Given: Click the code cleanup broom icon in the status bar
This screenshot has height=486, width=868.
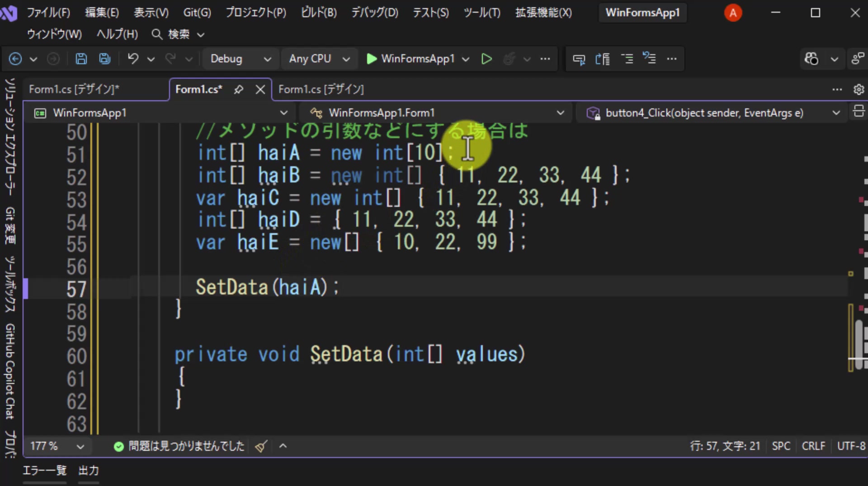Looking at the screenshot, I should (x=261, y=446).
